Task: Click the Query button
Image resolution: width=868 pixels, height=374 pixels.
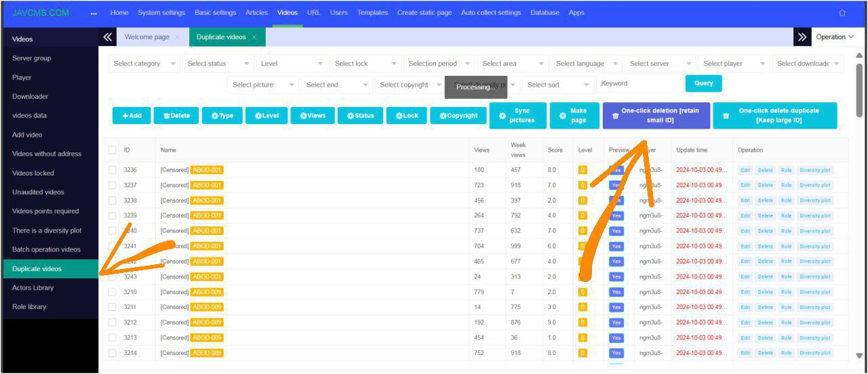Action: 703,83
